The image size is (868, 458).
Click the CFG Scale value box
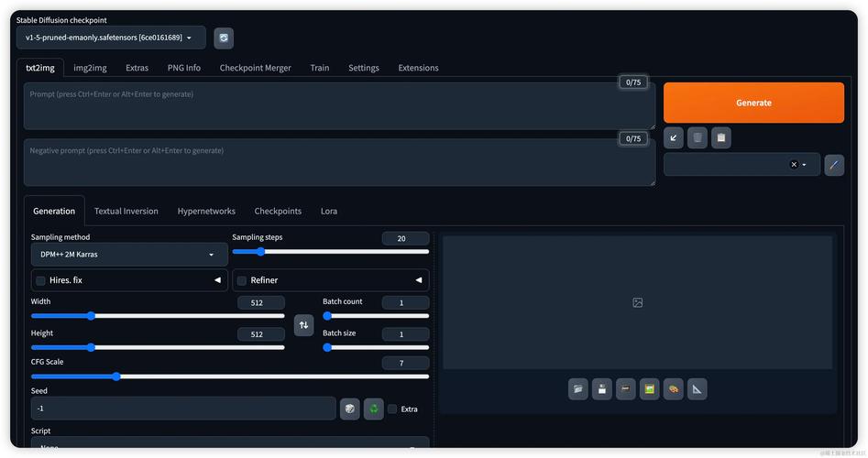[405, 363]
